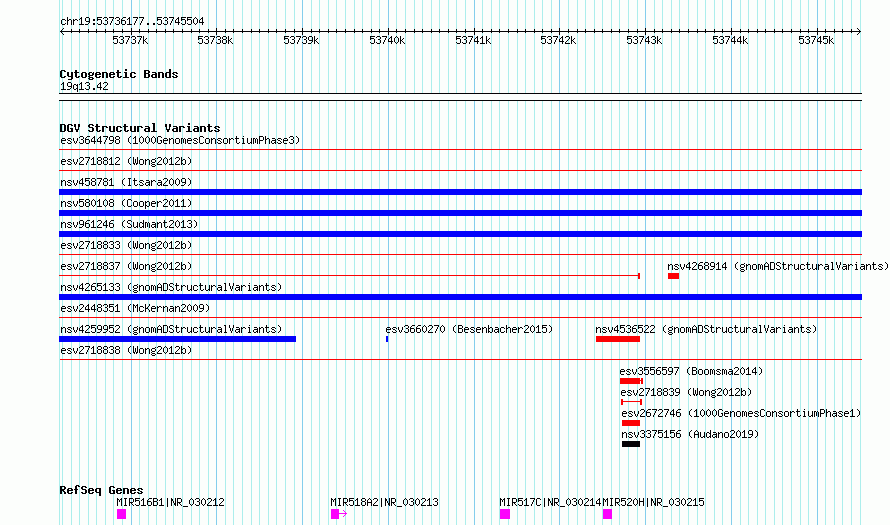Open the esv2718839 (Wong2012b) label
Image resolution: width=890 pixels, height=525 pixels.
pos(686,392)
